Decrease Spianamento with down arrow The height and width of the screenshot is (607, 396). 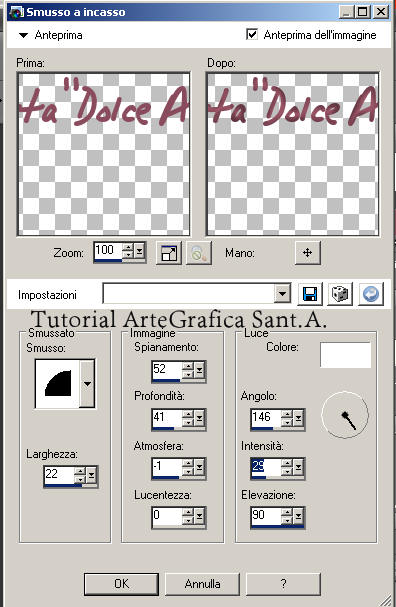(188, 375)
